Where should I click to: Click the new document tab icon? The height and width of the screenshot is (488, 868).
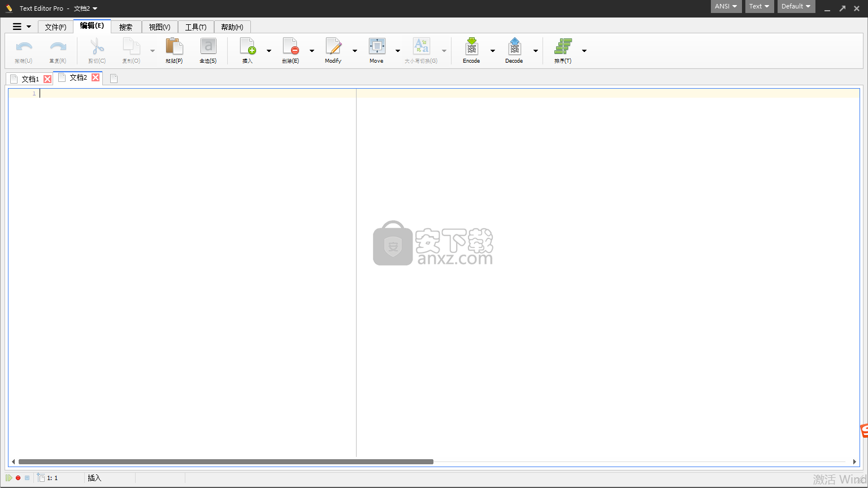click(114, 79)
